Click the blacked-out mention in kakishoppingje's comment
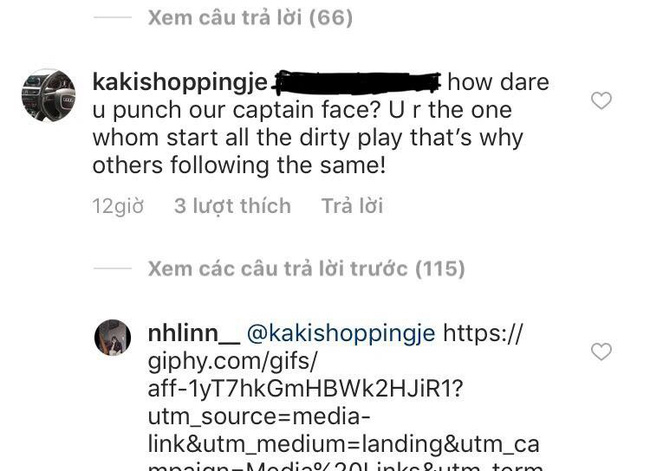Image resolution: width=650 pixels, height=471 pixels. coord(357,82)
